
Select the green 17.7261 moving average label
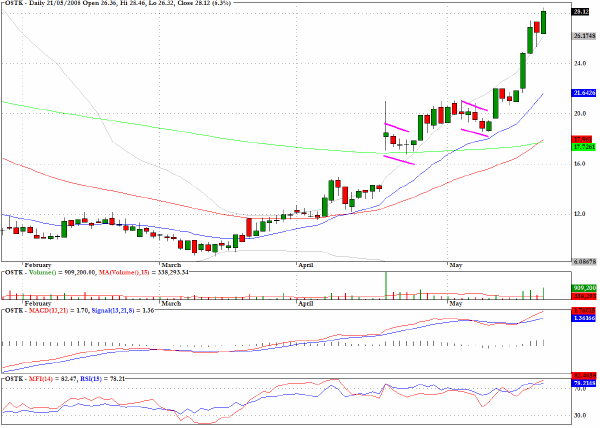(x=584, y=147)
